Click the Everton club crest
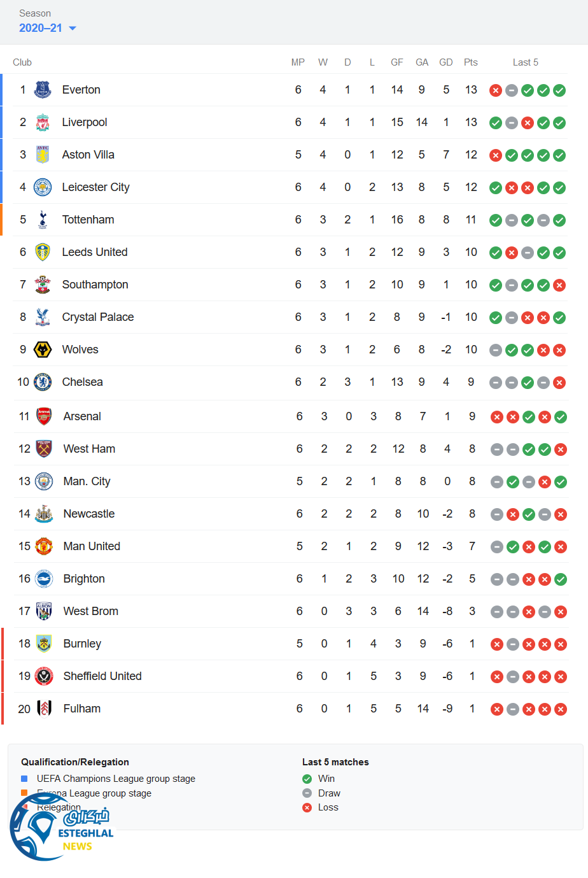 [x=43, y=90]
